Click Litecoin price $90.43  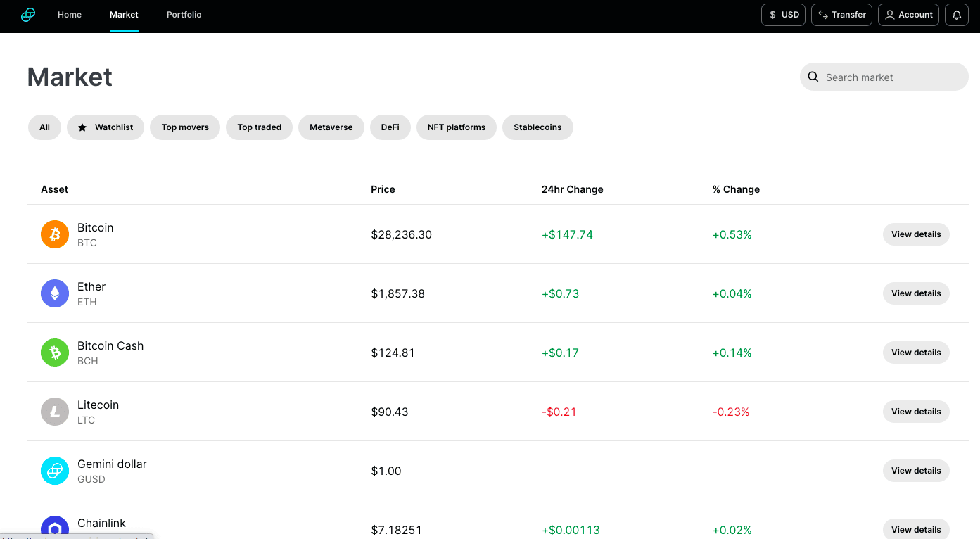coord(389,412)
